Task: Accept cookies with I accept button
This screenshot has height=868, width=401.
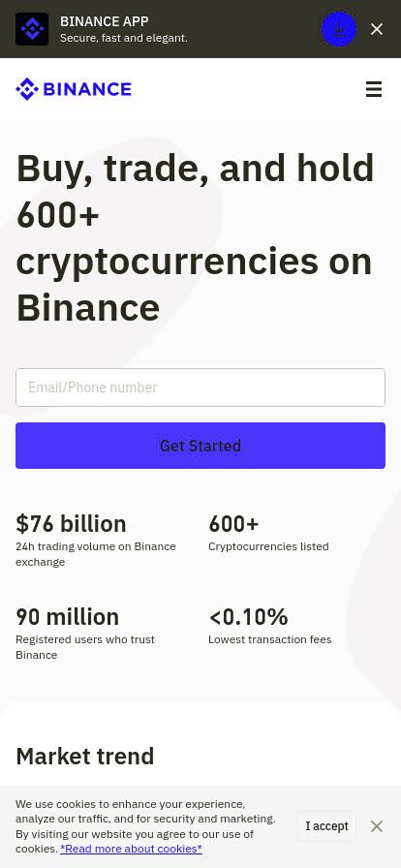Action: click(326, 826)
